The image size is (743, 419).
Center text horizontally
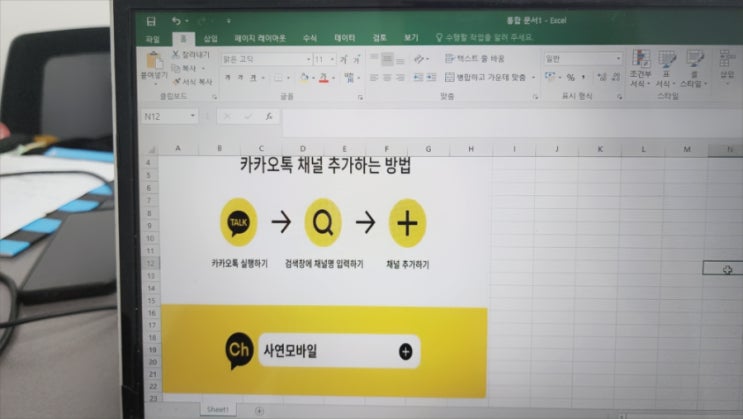tap(387, 77)
